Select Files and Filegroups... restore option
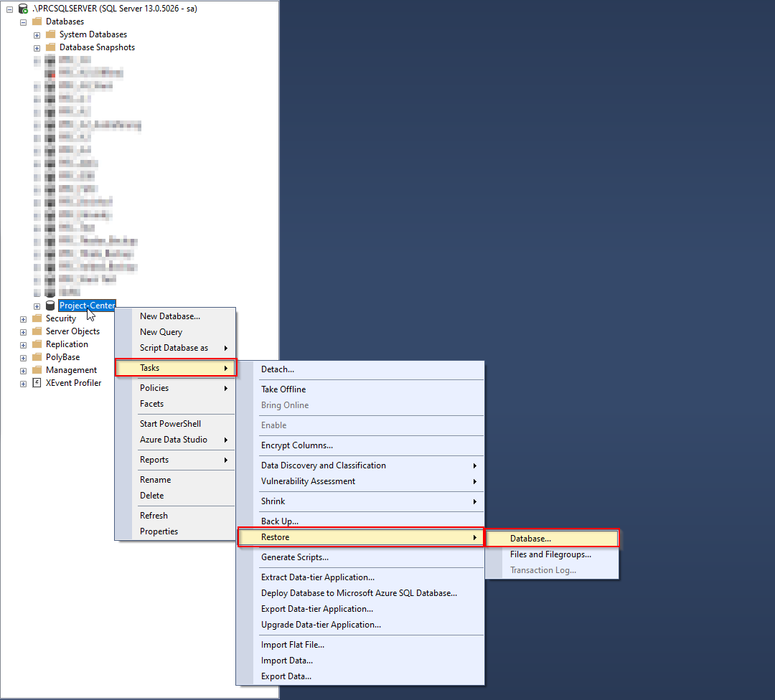 (x=550, y=554)
